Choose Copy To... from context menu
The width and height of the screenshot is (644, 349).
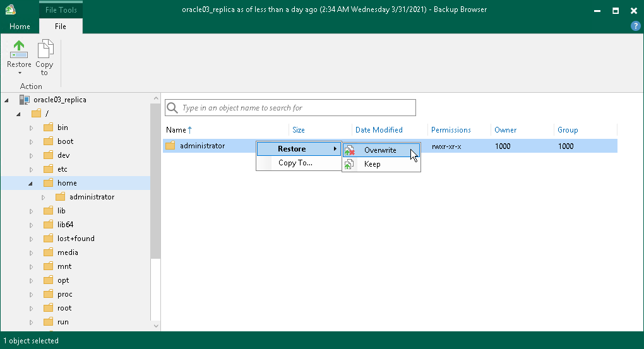(x=295, y=163)
